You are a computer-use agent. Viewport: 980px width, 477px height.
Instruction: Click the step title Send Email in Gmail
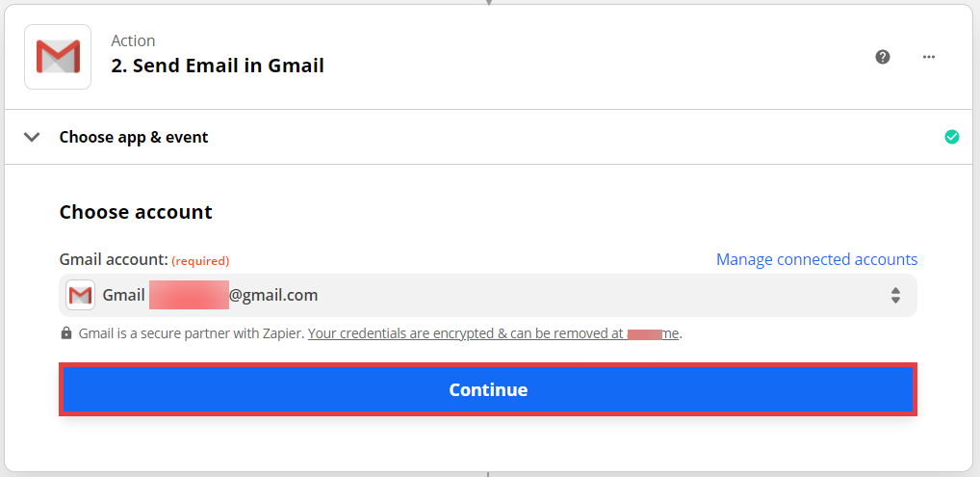click(x=218, y=66)
